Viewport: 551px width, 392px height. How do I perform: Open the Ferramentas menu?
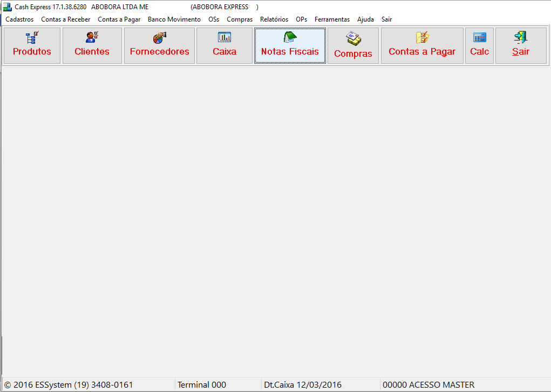point(332,19)
